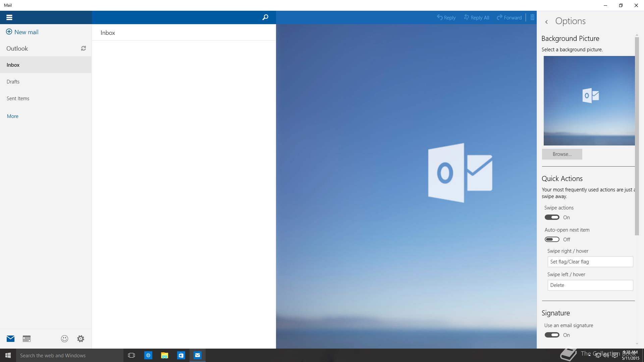Open the Inbox folder
Image resolution: width=644 pixels, height=362 pixels.
coord(46,65)
